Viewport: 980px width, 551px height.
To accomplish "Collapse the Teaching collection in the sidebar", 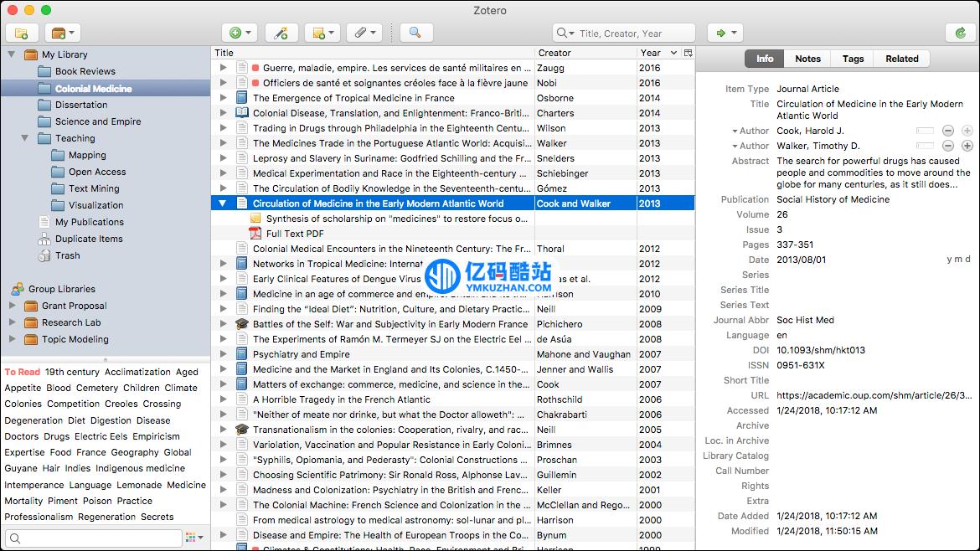I will pyautogui.click(x=24, y=138).
